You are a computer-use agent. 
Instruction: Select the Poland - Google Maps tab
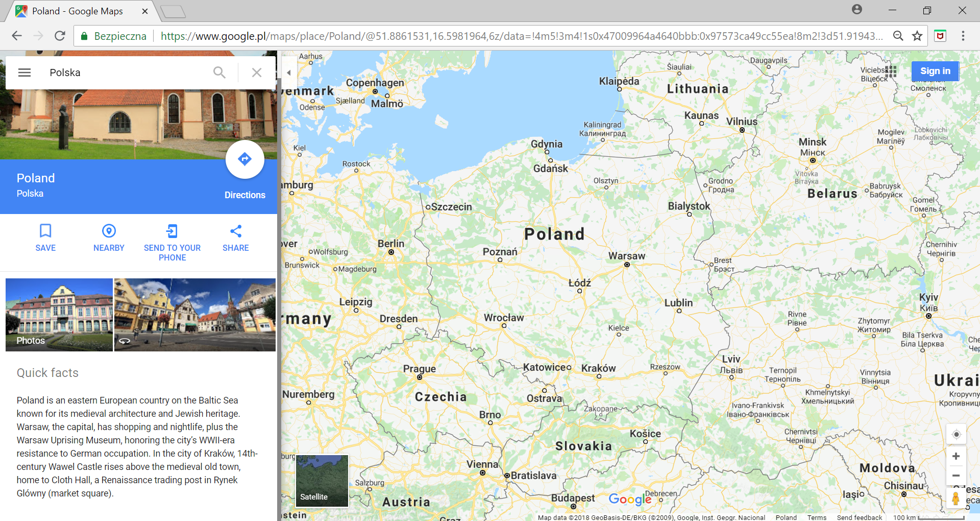[77, 11]
